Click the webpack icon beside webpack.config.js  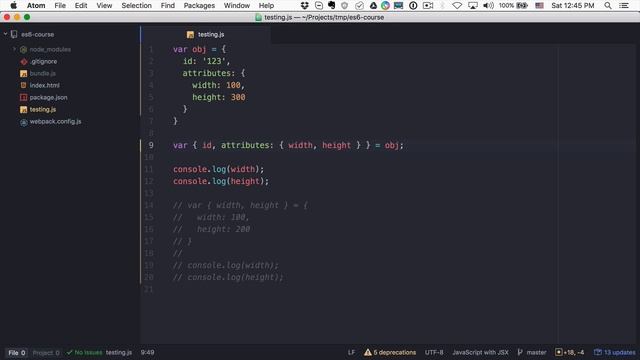coord(23,122)
